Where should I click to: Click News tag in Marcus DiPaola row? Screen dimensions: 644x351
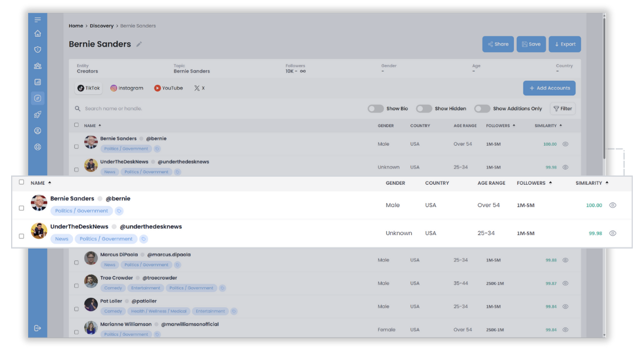109,265
